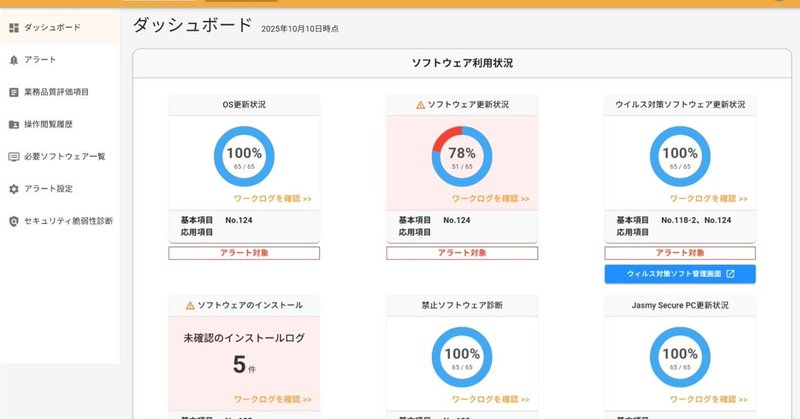Click the 禁止ソフトウェア診断 100% donut chart
The width and height of the screenshot is (800, 419).
[462, 357]
